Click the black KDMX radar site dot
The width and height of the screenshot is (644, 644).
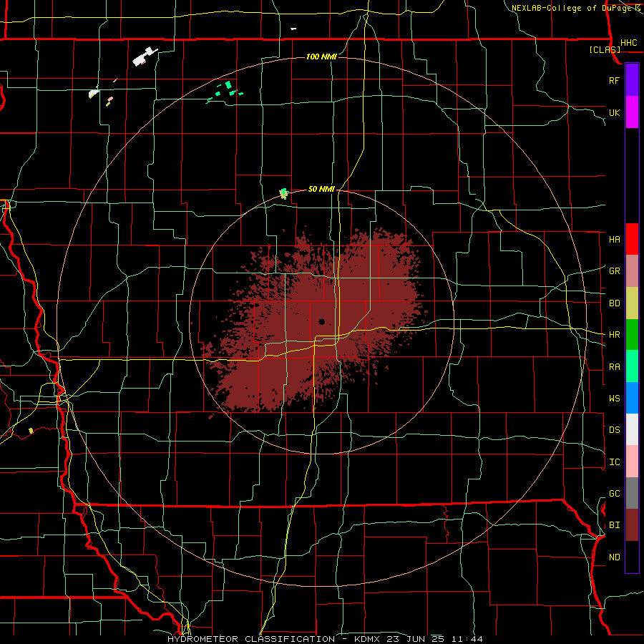(x=321, y=321)
